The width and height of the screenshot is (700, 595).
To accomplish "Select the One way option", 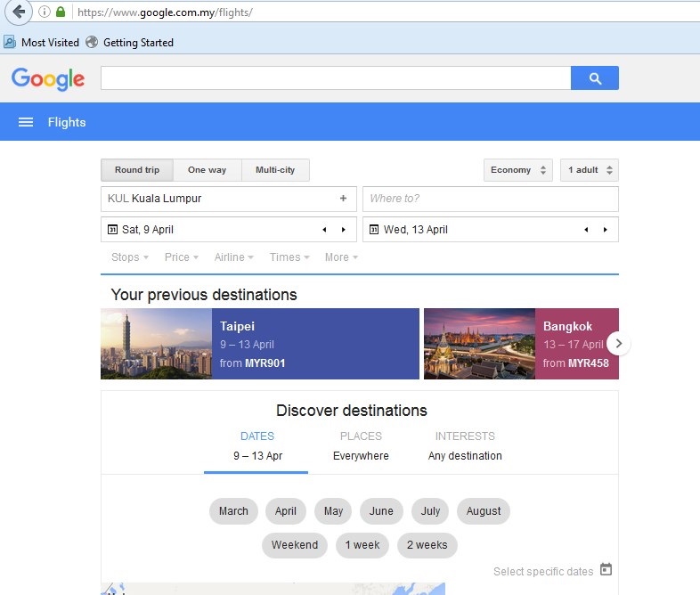I will (x=208, y=170).
